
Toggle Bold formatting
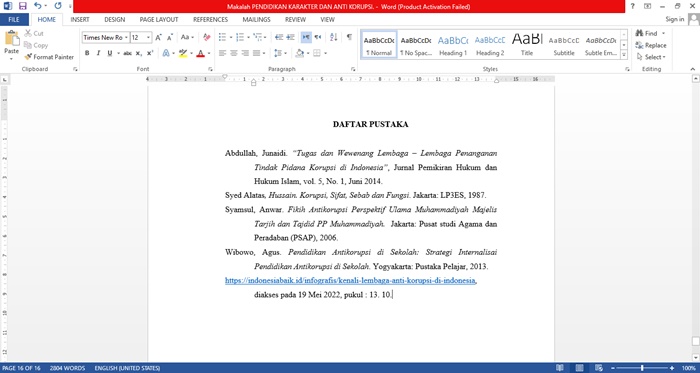pyautogui.click(x=87, y=53)
